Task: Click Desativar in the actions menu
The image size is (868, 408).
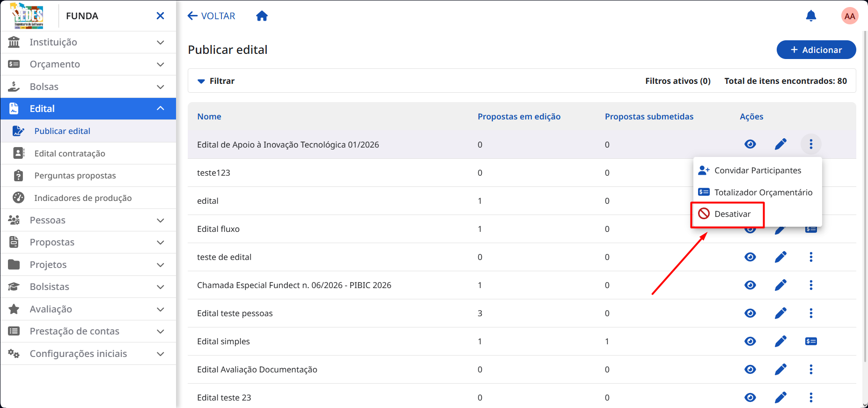Action: [757, 214]
